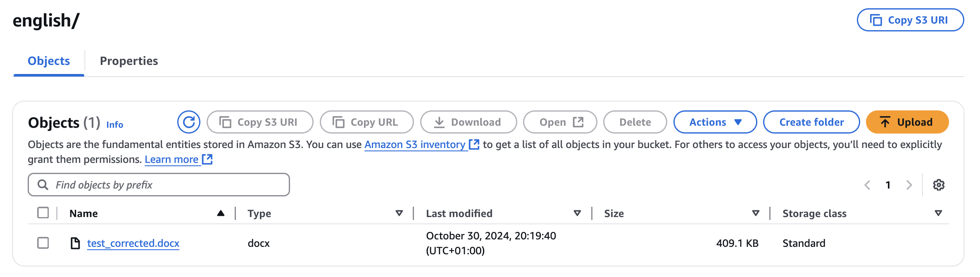Open the Amazon S3 inventory link
The height and width of the screenshot is (277, 980).
point(415,145)
